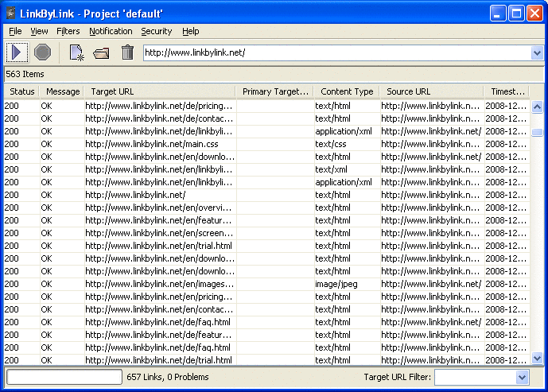Open the Notification menu
The height and width of the screenshot is (392, 548).
click(111, 32)
